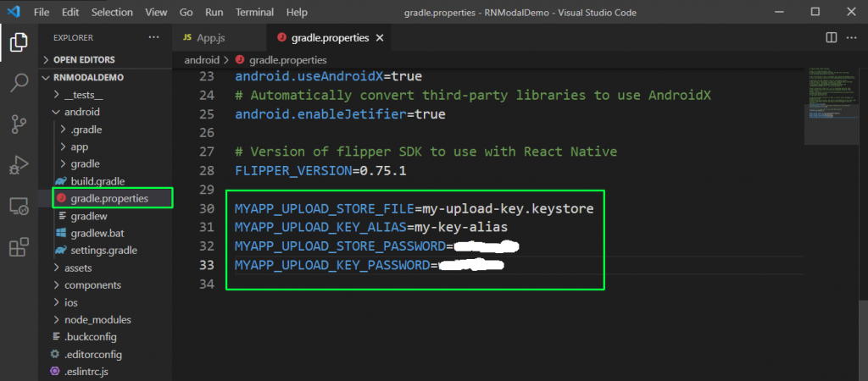
Task: Open the Selection menu
Action: [112, 12]
